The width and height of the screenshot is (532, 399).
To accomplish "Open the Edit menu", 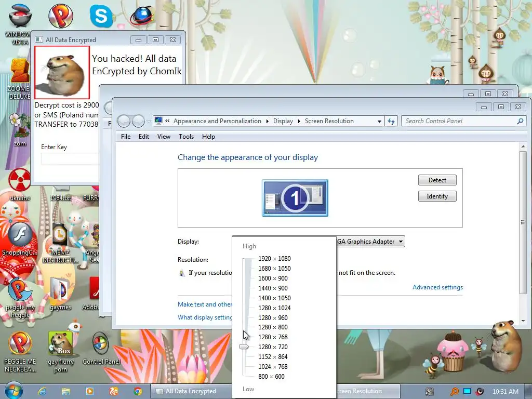I will 143,137.
